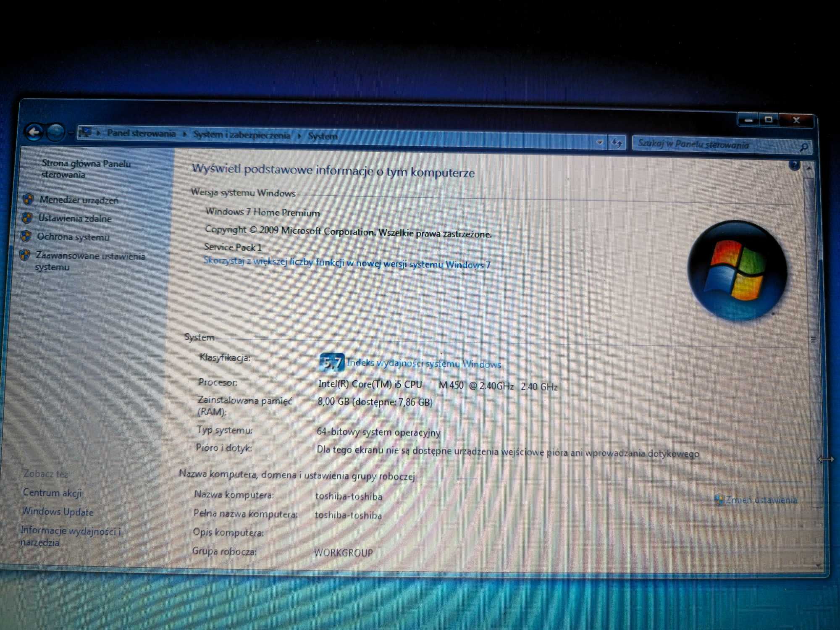Click shield icon beside Zaawansowane ustawienia systemu

pyautogui.click(x=24, y=255)
